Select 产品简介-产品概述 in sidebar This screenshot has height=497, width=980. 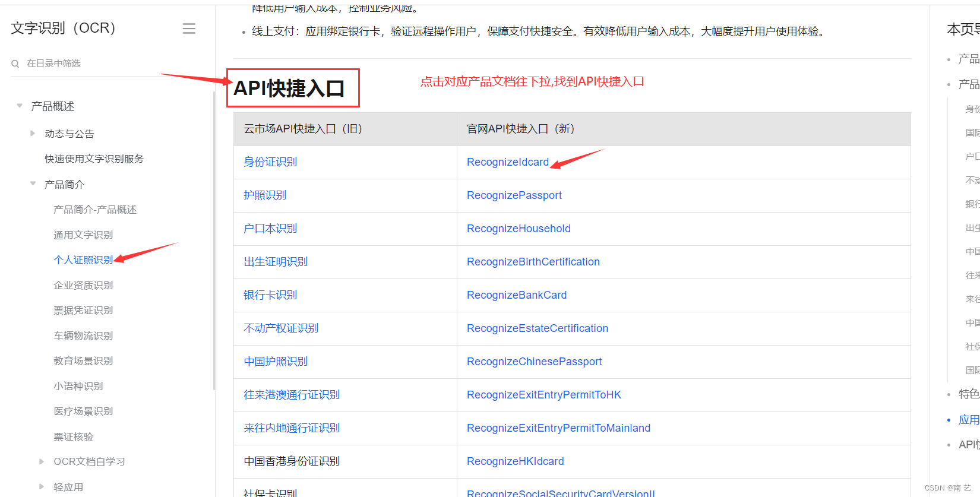click(95, 210)
